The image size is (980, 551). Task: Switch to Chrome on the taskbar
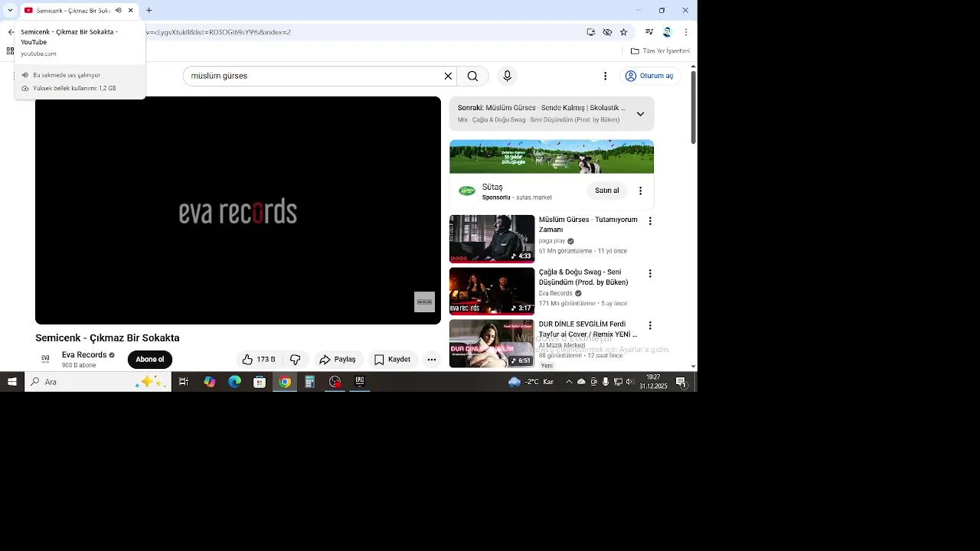285,382
